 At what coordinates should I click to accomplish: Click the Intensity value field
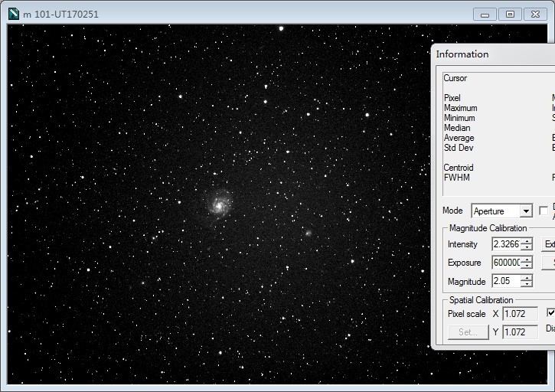[x=505, y=244]
